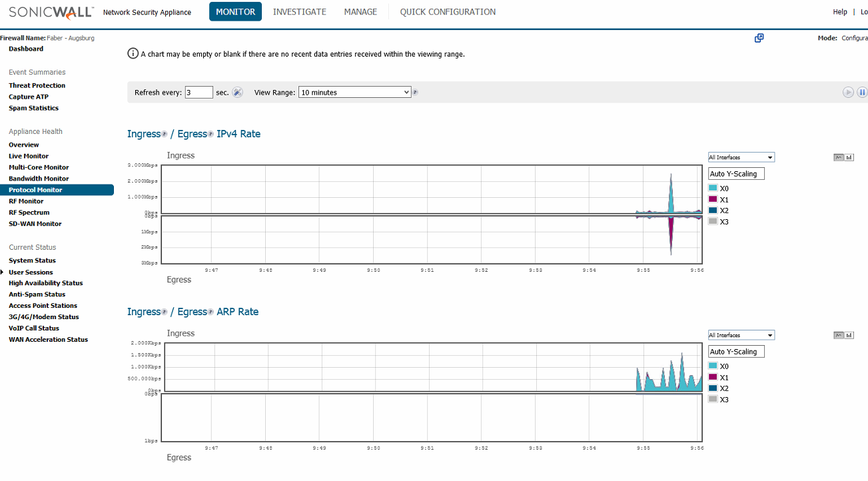The height and width of the screenshot is (481, 868).
Task: Open High Availability Status page
Action: (x=46, y=283)
